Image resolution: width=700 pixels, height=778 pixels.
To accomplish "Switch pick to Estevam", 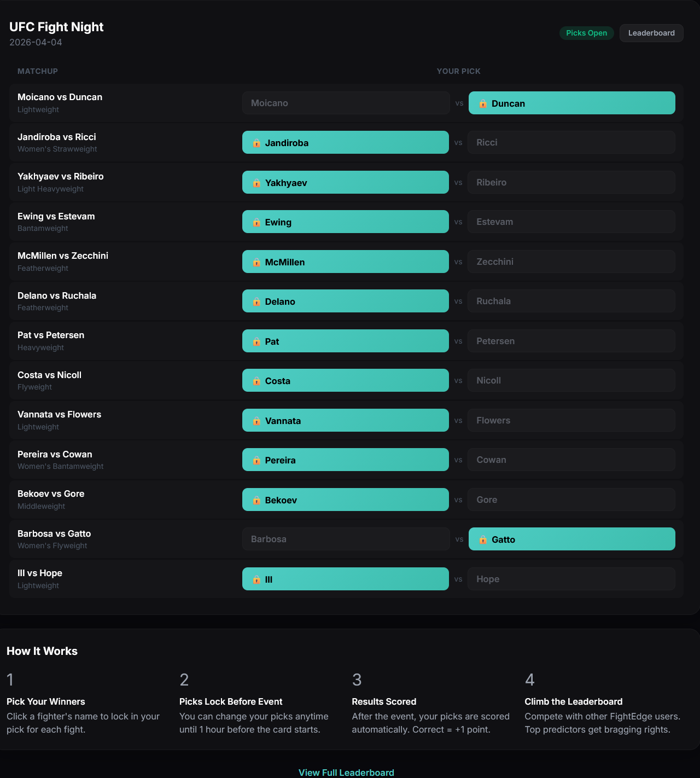I will click(571, 222).
